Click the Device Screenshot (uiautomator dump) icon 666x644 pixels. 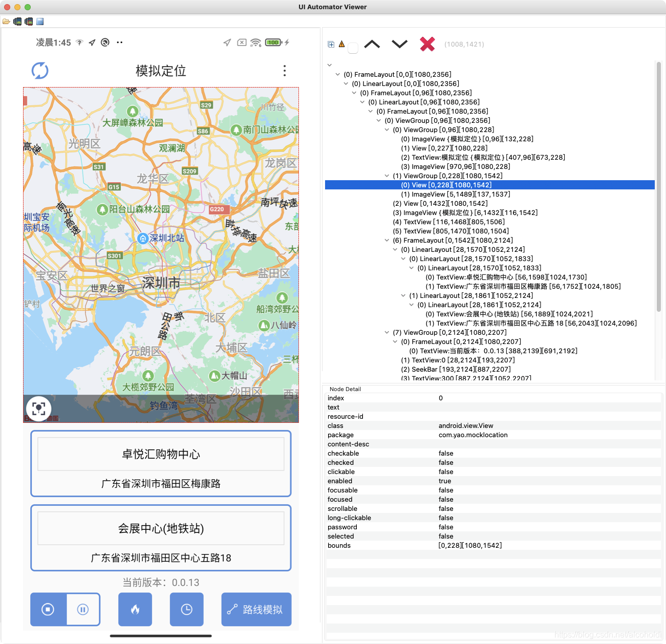pyautogui.click(x=17, y=22)
